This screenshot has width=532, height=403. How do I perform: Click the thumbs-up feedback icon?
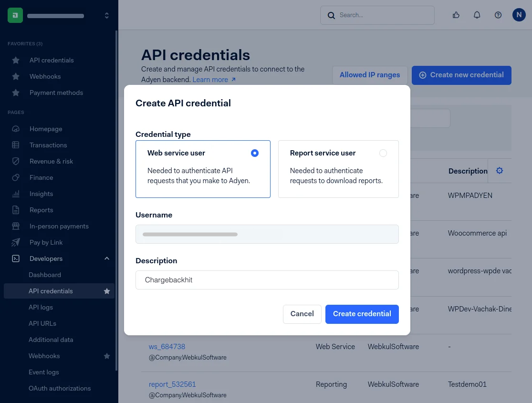(456, 15)
